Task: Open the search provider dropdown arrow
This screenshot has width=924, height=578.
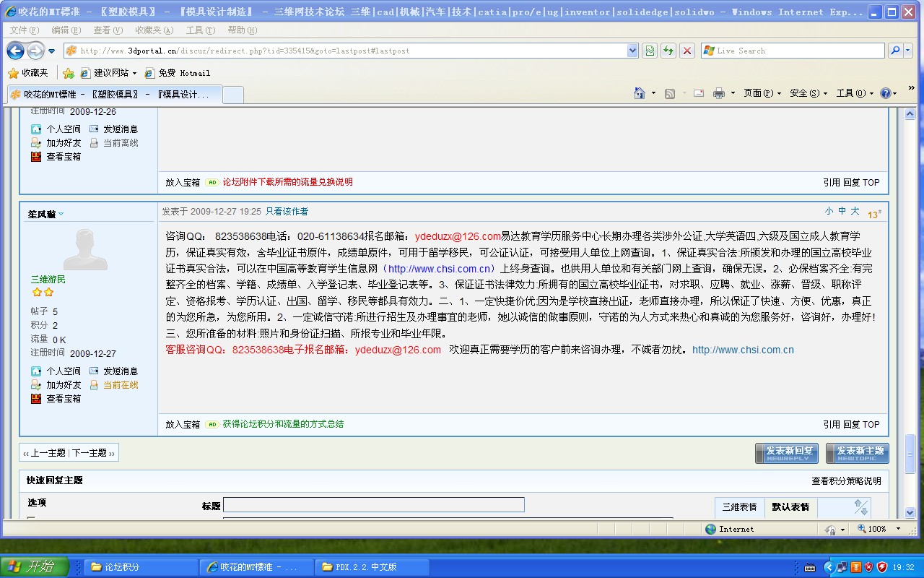Action: click(x=908, y=51)
